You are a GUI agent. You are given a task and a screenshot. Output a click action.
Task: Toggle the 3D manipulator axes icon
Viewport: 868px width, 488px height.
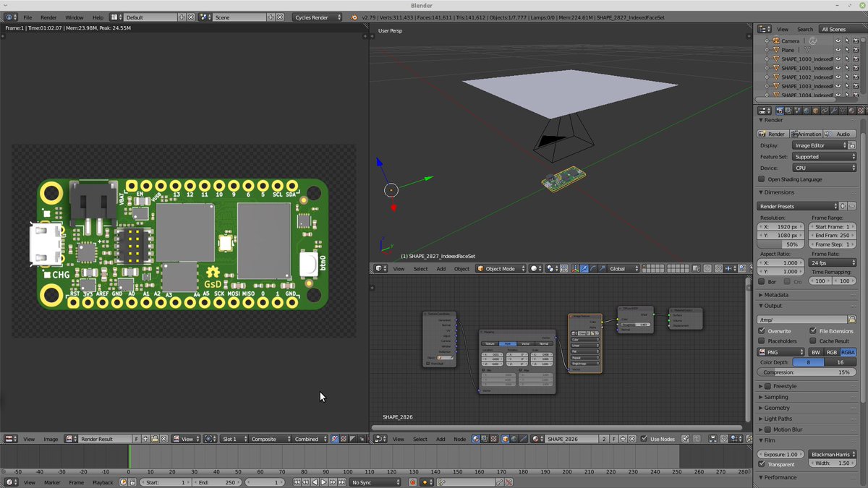tap(575, 269)
